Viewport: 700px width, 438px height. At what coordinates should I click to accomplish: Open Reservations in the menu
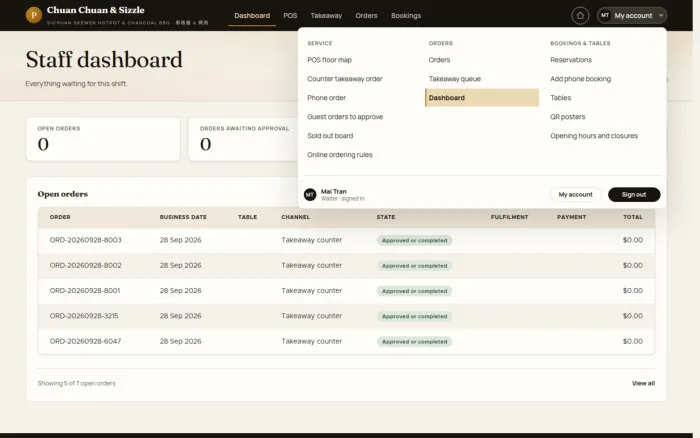click(571, 60)
